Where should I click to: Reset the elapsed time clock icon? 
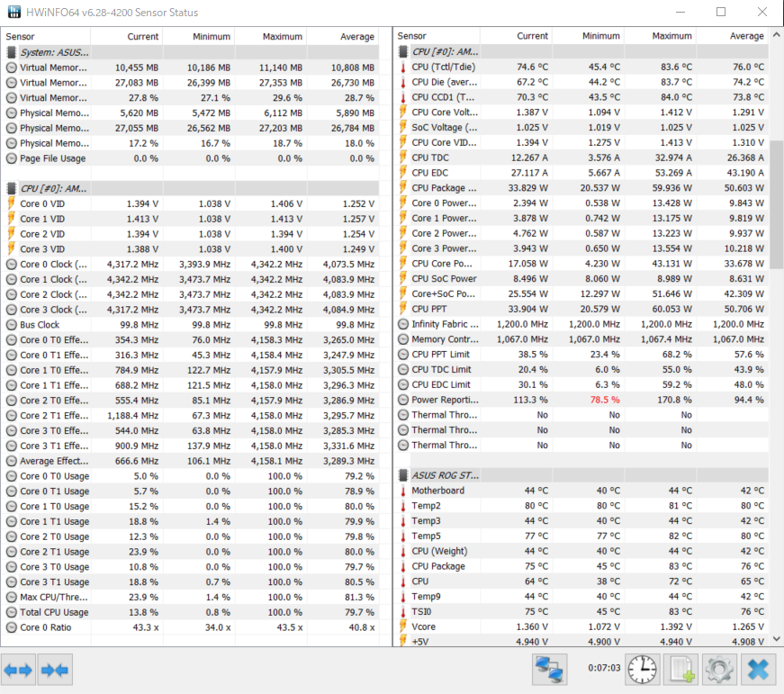coord(642,669)
